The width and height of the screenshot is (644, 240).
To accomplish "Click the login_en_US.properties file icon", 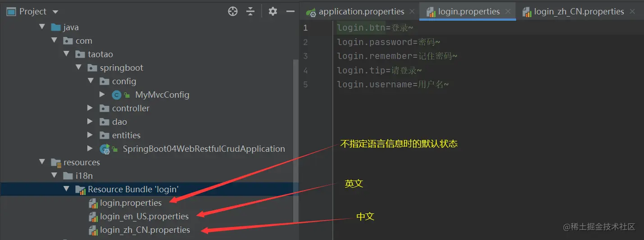I will [93, 217].
